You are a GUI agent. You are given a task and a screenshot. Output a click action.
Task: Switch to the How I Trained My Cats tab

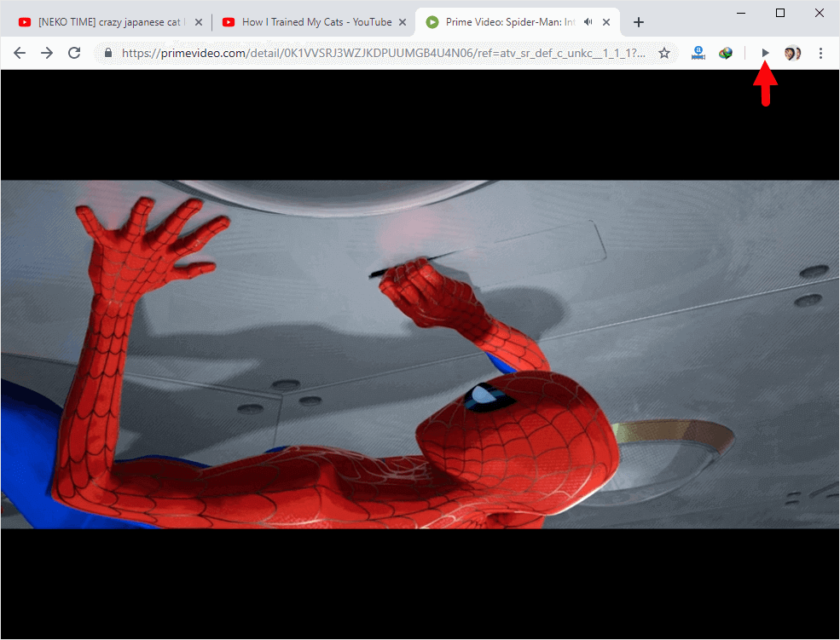click(x=316, y=22)
